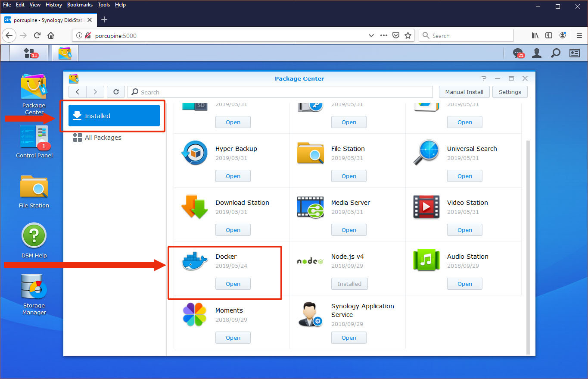Open DSM Help desktop icon
588x379 pixels.
pos(34,241)
